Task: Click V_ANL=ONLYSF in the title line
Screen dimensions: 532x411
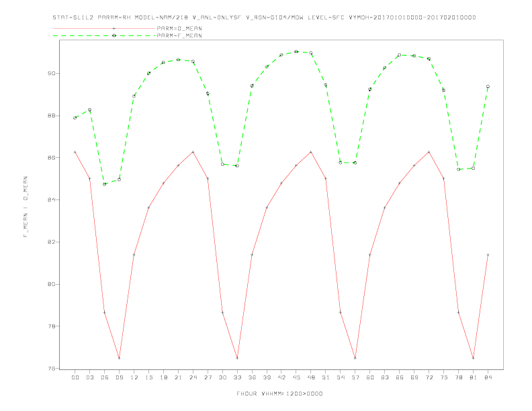Action: tap(217, 17)
